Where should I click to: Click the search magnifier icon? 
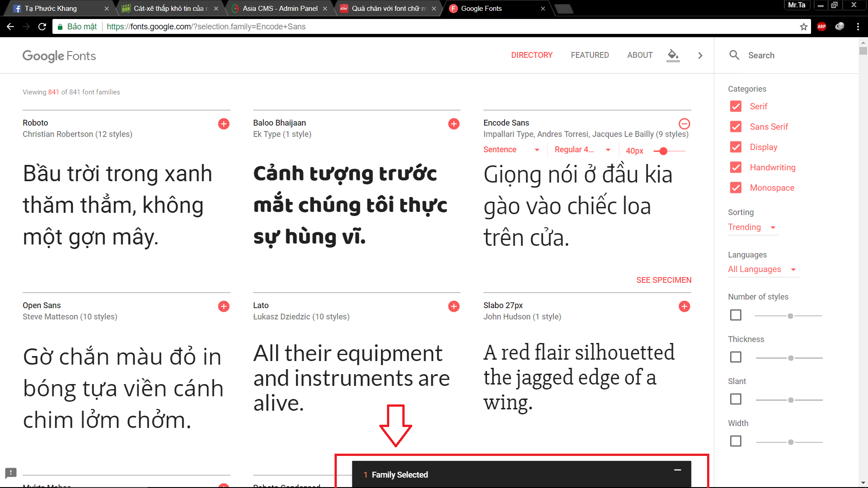click(734, 55)
